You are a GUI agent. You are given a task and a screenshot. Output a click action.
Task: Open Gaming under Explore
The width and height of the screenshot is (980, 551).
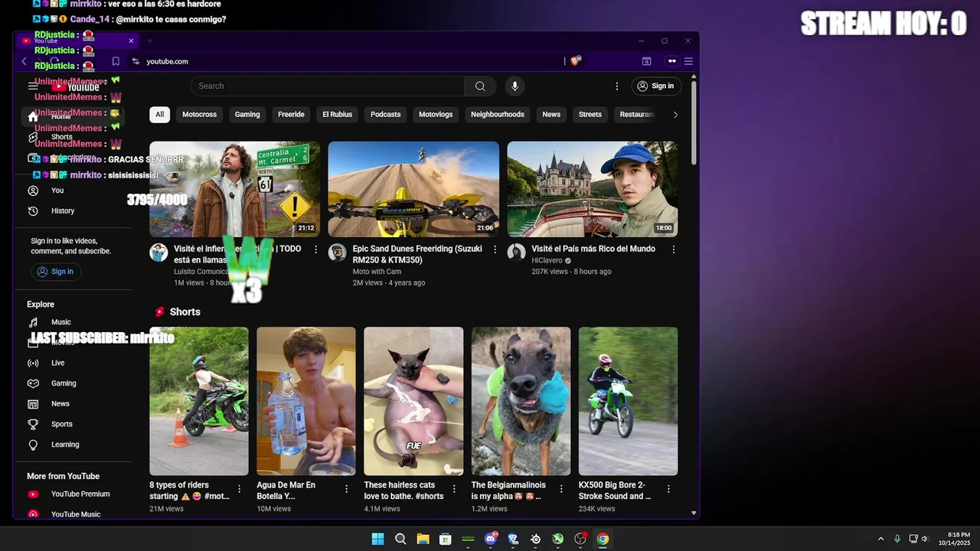click(x=73, y=383)
